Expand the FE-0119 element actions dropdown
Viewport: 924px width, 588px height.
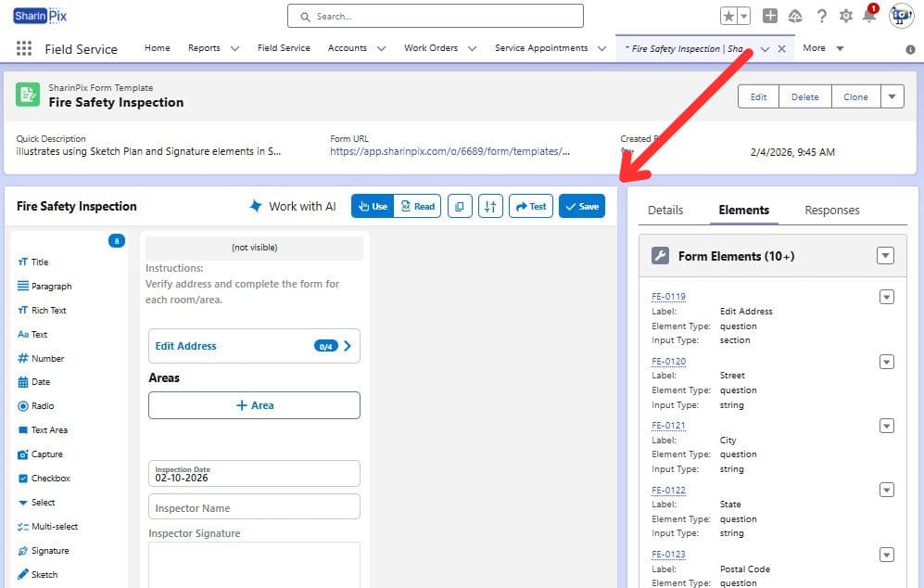[x=887, y=297]
